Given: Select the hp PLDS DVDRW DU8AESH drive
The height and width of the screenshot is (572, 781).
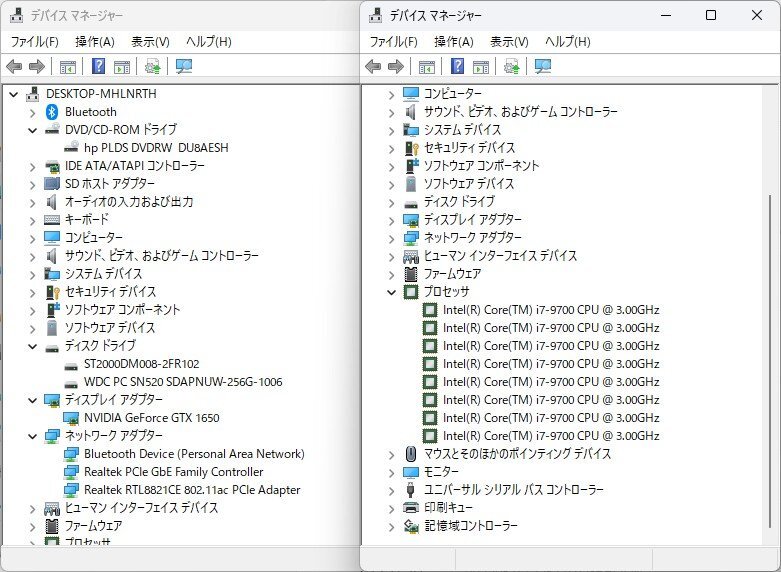Looking at the screenshot, I should [155, 148].
